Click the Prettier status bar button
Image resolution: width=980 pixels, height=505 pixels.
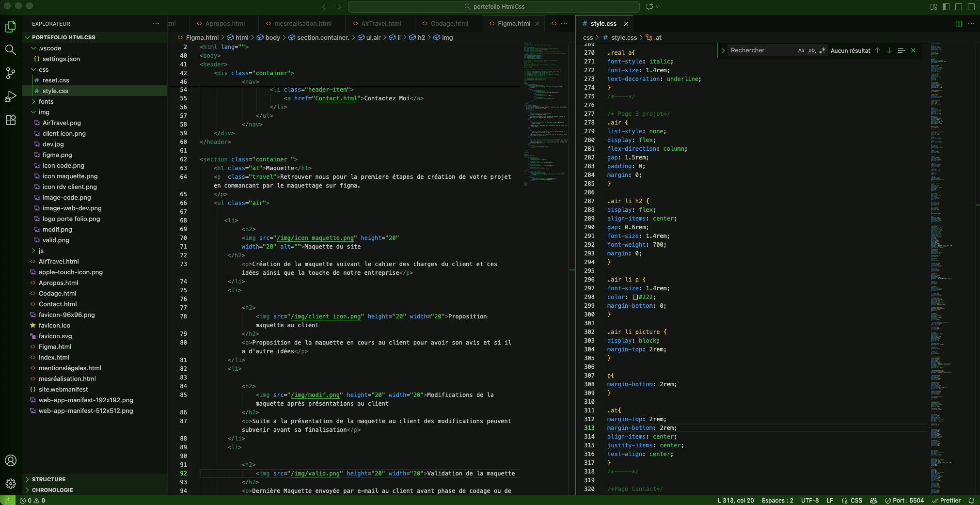coord(946,500)
